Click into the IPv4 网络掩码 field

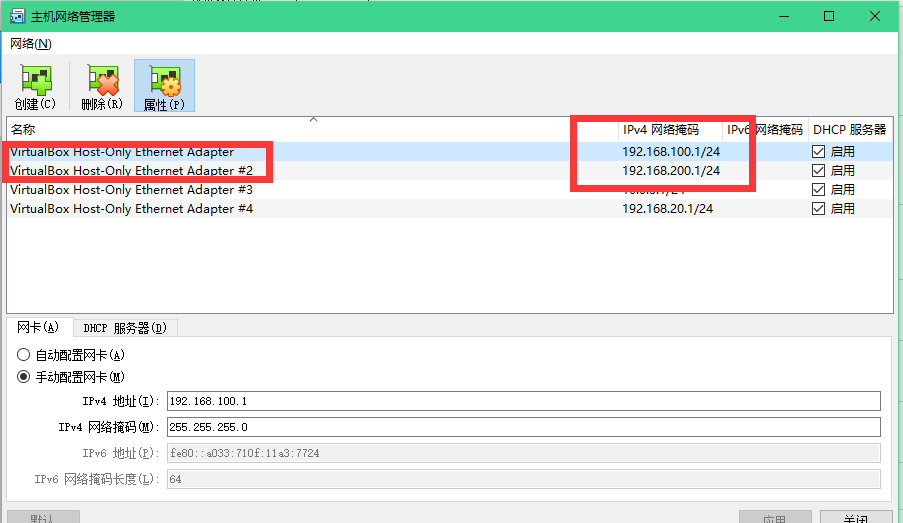coord(523,427)
